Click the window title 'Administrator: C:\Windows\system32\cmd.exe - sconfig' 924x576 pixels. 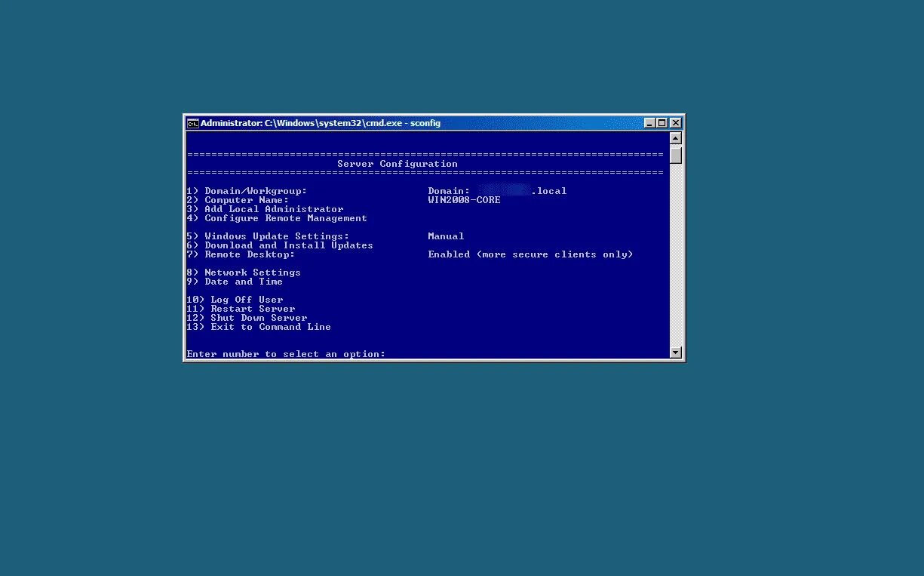click(321, 123)
